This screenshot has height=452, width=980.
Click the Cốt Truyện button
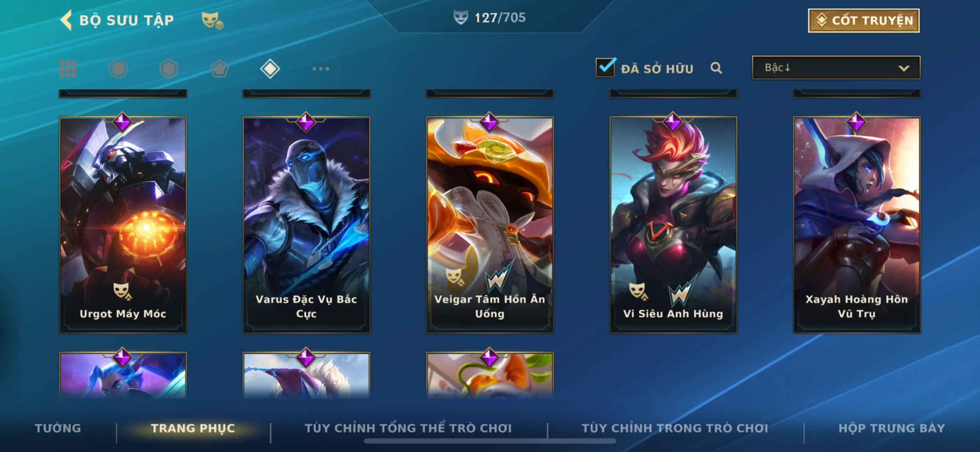click(864, 21)
